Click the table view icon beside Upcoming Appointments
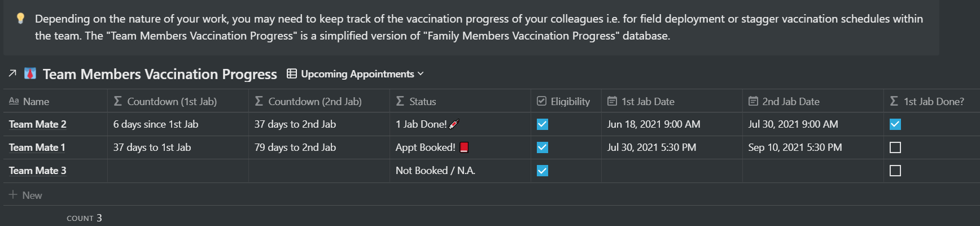Screen dimensions: 980x226 coord(292,73)
